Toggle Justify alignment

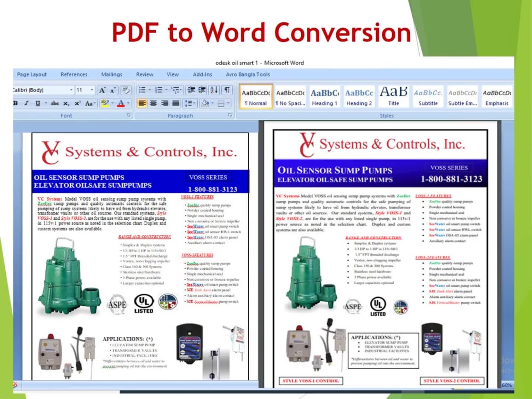click(176, 103)
